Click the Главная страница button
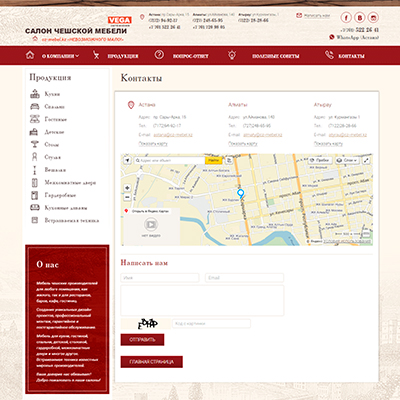This screenshot has width=400, height=400. [x=152, y=362]
